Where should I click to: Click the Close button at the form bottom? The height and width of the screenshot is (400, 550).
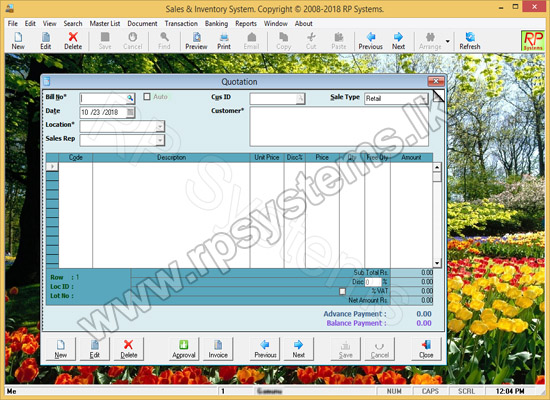426,349
